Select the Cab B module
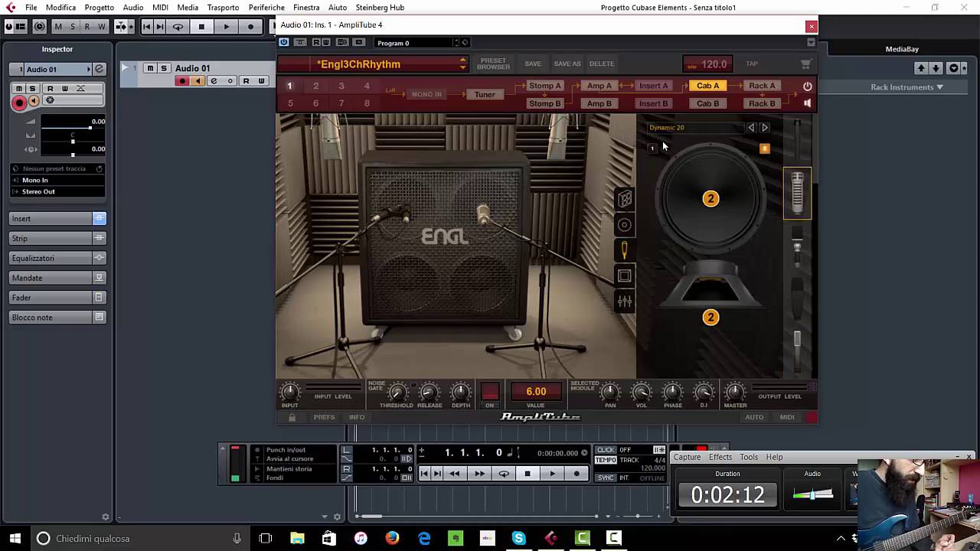 707,103
